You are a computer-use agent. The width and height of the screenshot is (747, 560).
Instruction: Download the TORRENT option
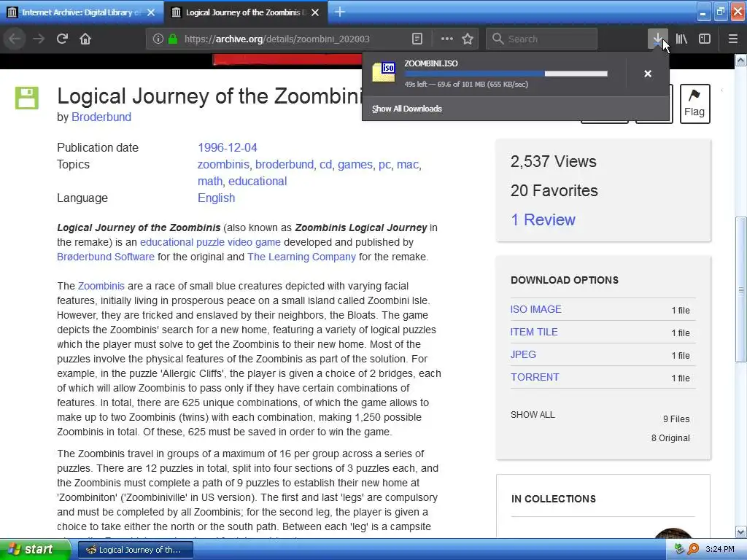click(535, 377)
